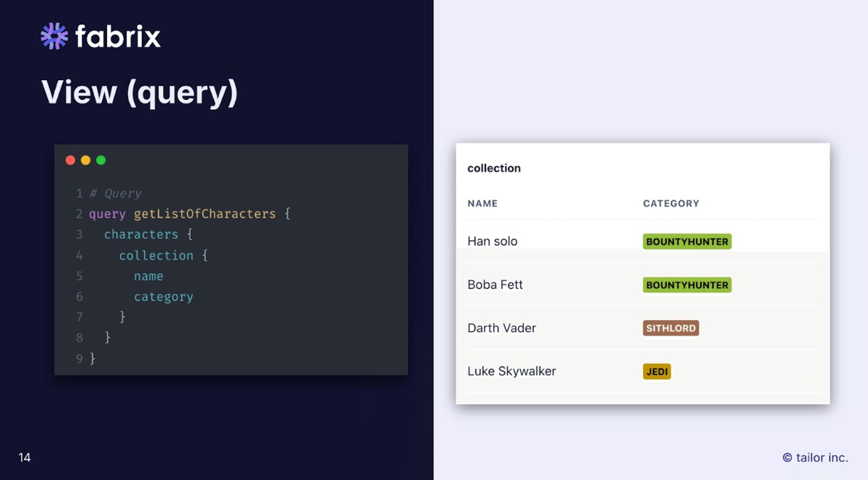Select the JEDI category badge
The image size is (868, 480).
(x=657, y=372)
